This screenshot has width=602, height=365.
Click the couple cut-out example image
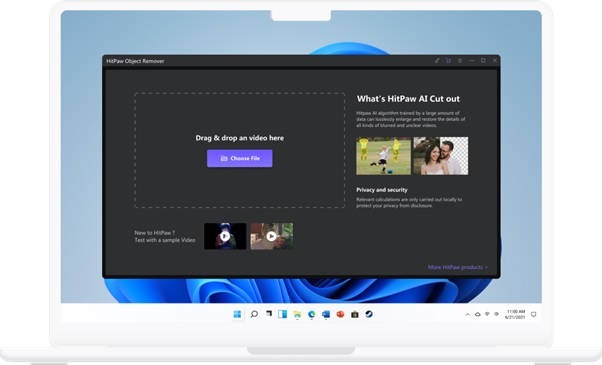pyautogui.click(x=441, y=156)
